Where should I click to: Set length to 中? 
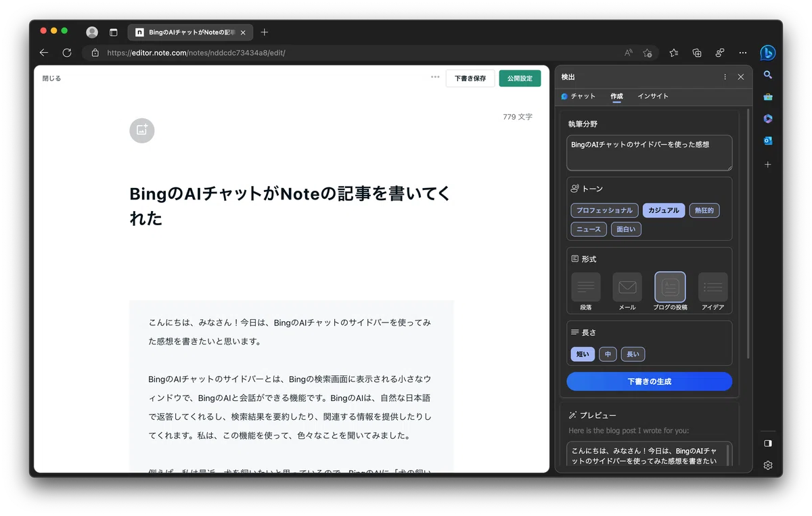(x=608, y=354)
